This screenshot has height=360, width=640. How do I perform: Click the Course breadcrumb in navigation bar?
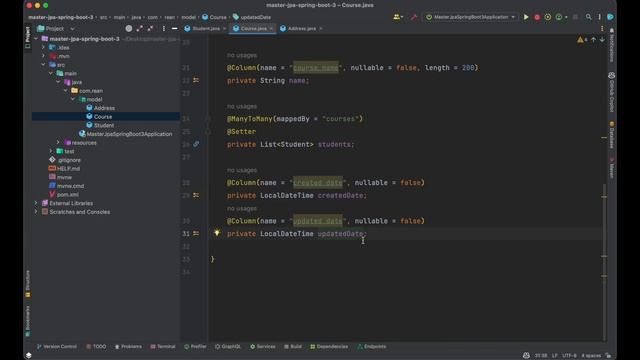pyautogui.click(x=214, y=17)
